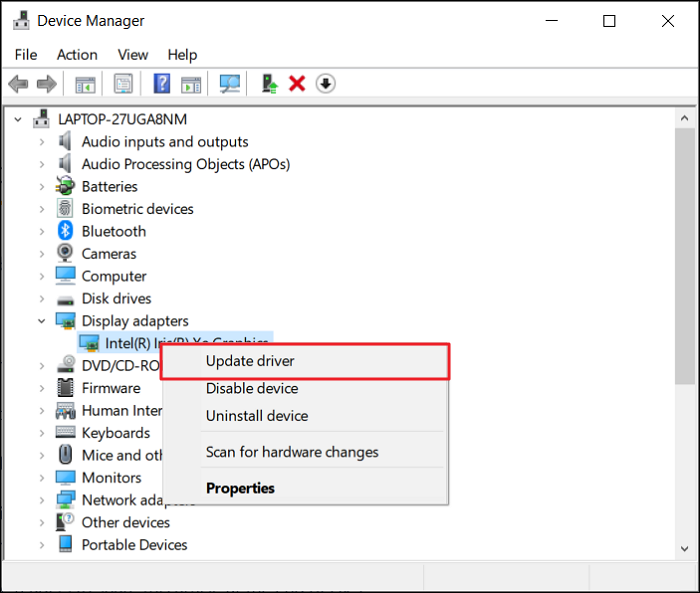Screen dimensions: 700x593
Task: Click the Cameras webcam icon
Action: pyautogui.click(x=65, y=253)
